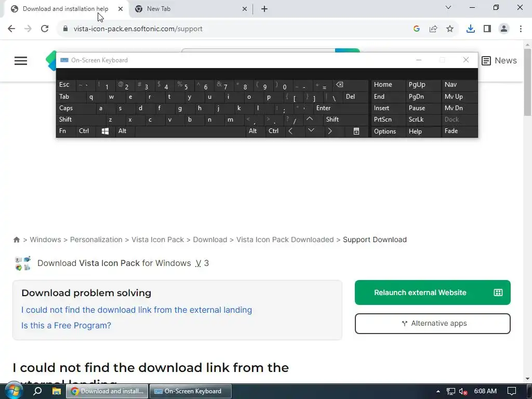Click the Help key on keyboard
This screenshot has height=399, width=532.
(x=423, y=131)
